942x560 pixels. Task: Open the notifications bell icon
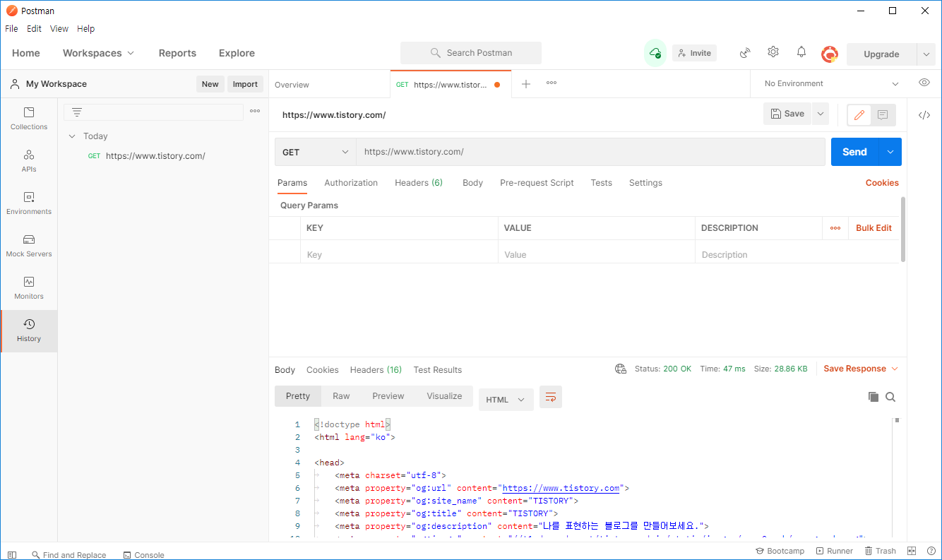pos(801,52)
